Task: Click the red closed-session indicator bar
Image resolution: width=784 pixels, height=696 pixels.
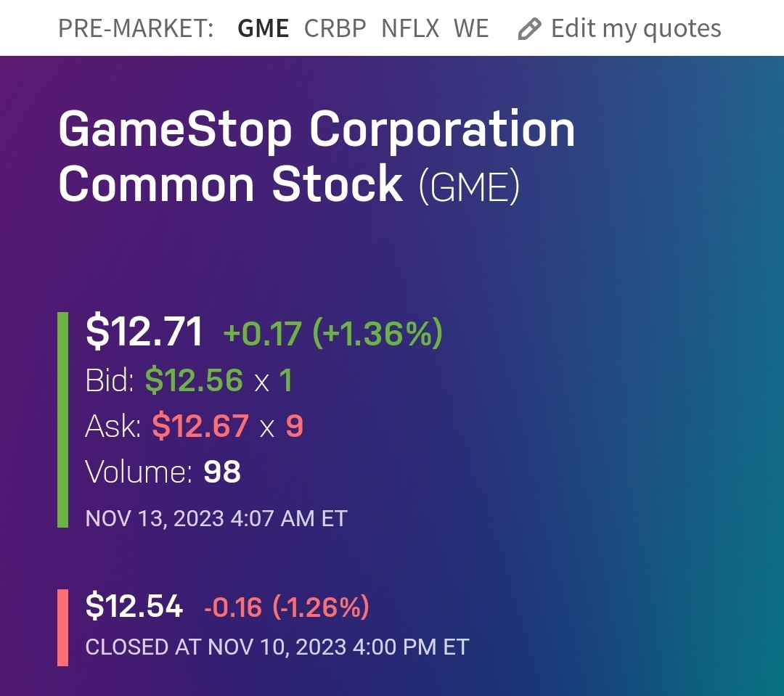Action: pyautogui.click(x=62, y=627)
